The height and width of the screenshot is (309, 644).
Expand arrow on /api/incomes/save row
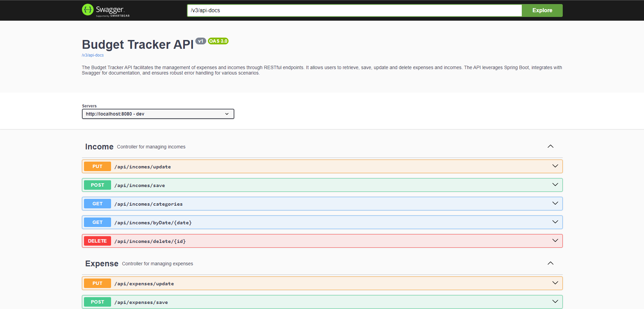pyautogui.click(x=555, y=185)
